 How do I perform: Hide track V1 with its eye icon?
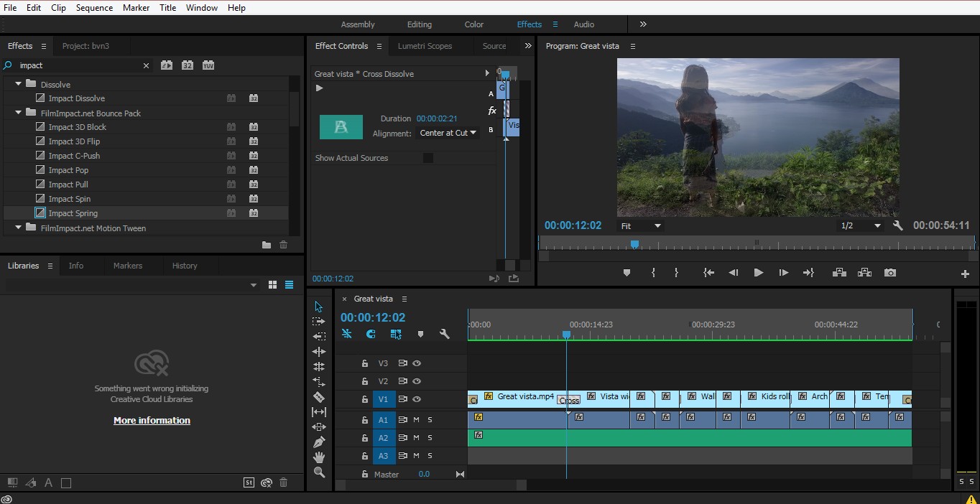[417, 399]
